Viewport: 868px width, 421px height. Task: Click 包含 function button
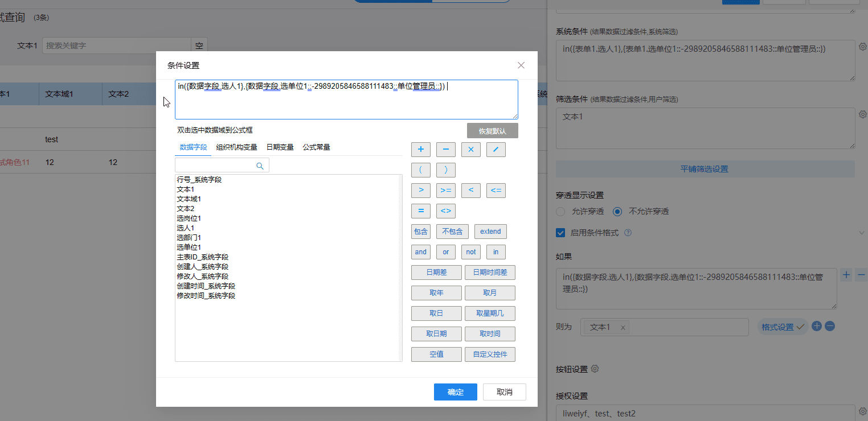(420, 232)
